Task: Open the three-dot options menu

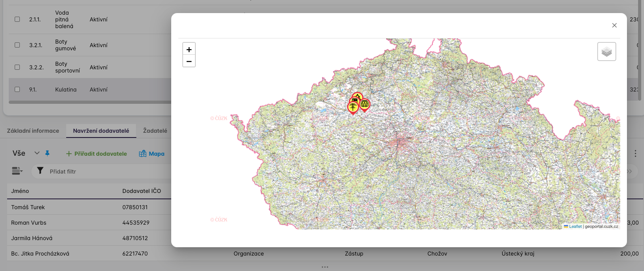Action: [x=635, y=153]
